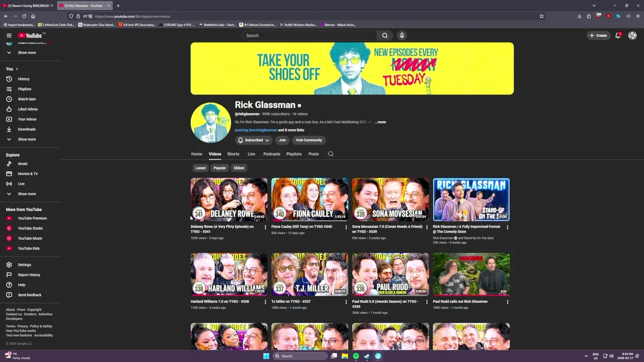Click the YouTube logo home link
Screen dimensions: 644x362
coord(30,35)
